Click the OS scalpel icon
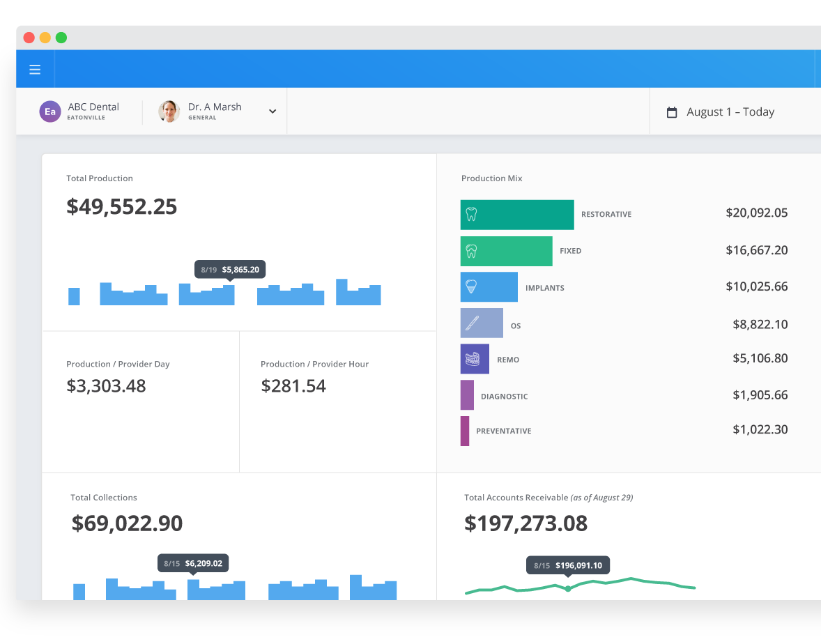This screenshot has height=644, width=821. click(x=472, y=323)
